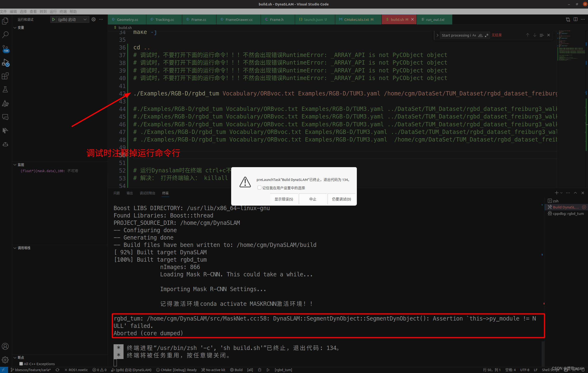Close the find widget

(549, 35)
